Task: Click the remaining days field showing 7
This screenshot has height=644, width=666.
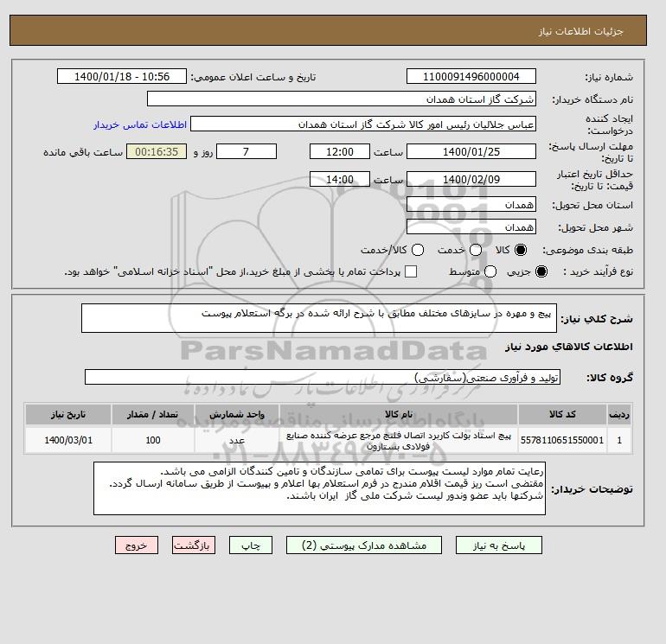Action: [x=247, y=151]
